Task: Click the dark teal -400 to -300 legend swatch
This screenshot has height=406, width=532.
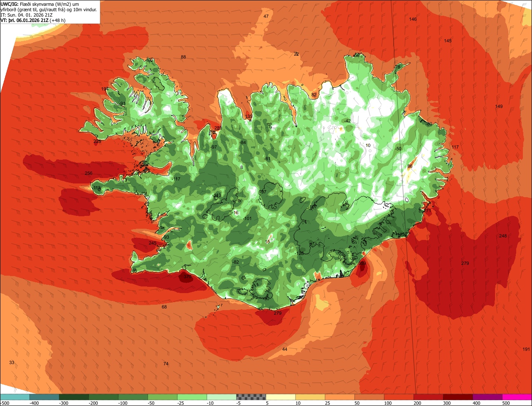Action: tap(44, 397)
